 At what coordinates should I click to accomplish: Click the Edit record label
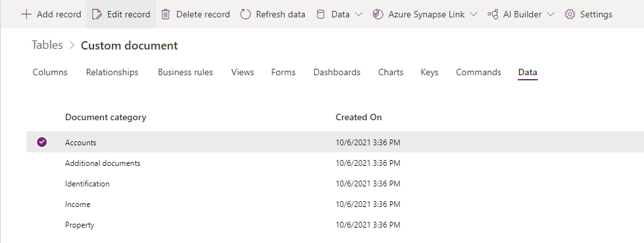129,14
